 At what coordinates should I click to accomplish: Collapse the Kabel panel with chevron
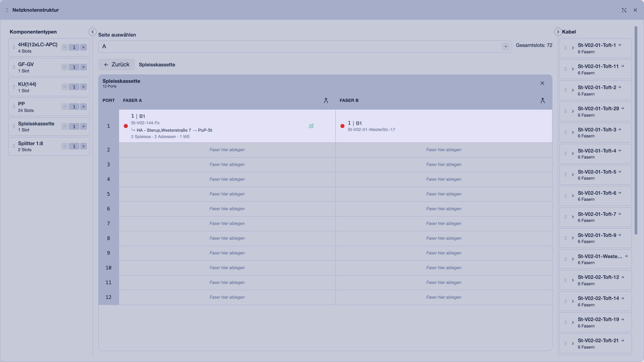558,32
